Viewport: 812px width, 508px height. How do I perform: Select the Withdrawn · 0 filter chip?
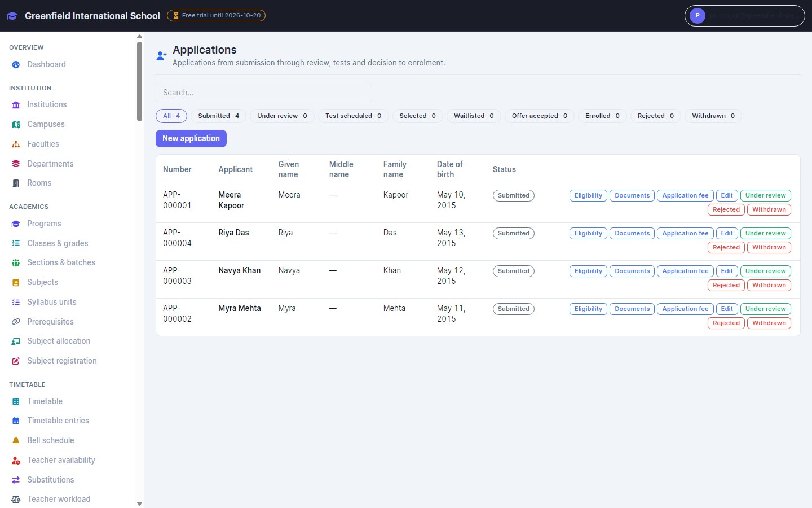click(713, 116)
